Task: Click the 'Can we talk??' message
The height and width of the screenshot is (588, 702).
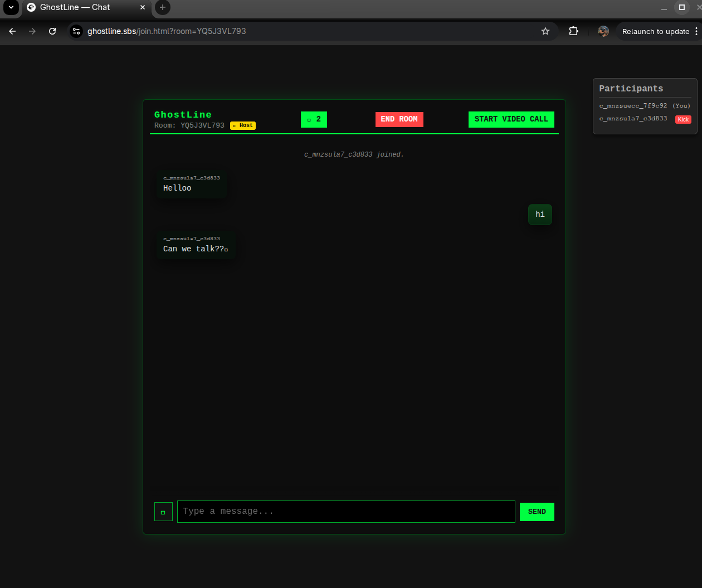Action: pyautogui.click(x=196, y=245)
